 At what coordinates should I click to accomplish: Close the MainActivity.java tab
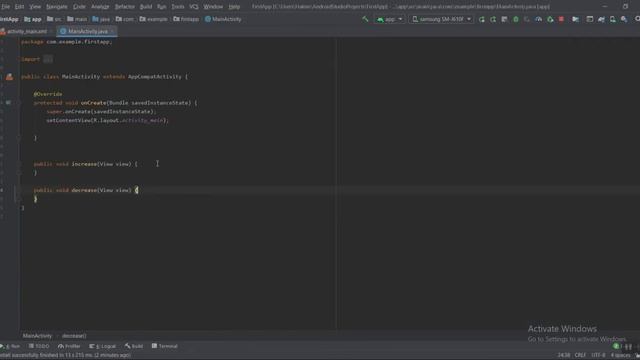[x=112, y=31]
